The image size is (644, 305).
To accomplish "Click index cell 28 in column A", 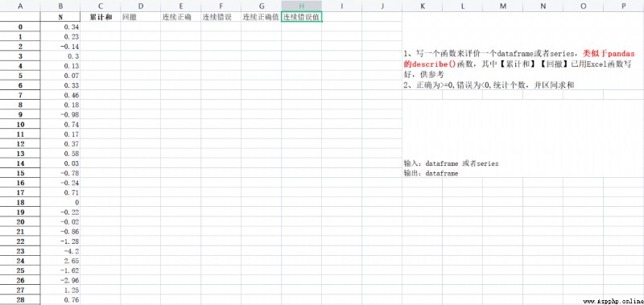I will [20, 300].
